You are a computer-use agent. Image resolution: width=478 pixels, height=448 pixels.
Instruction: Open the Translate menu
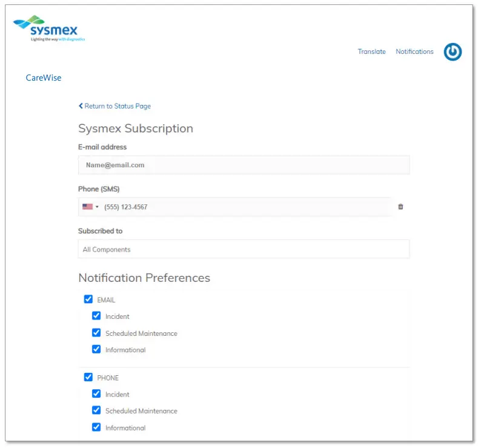coord(371,52)
